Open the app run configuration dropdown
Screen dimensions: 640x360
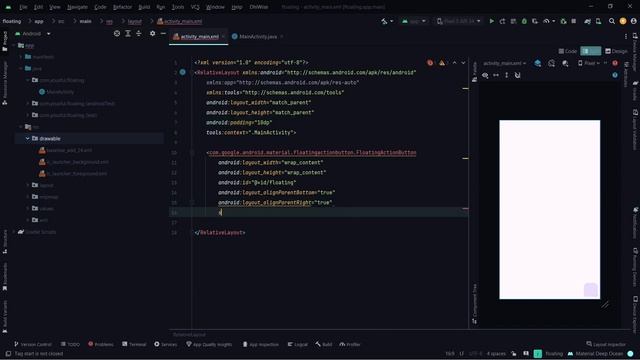tap(414, 21)
